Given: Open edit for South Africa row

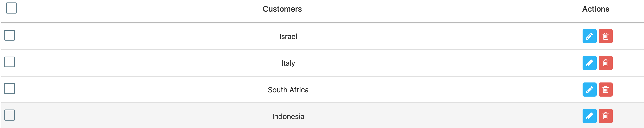Looking at the screenshot, I should 589,89.
